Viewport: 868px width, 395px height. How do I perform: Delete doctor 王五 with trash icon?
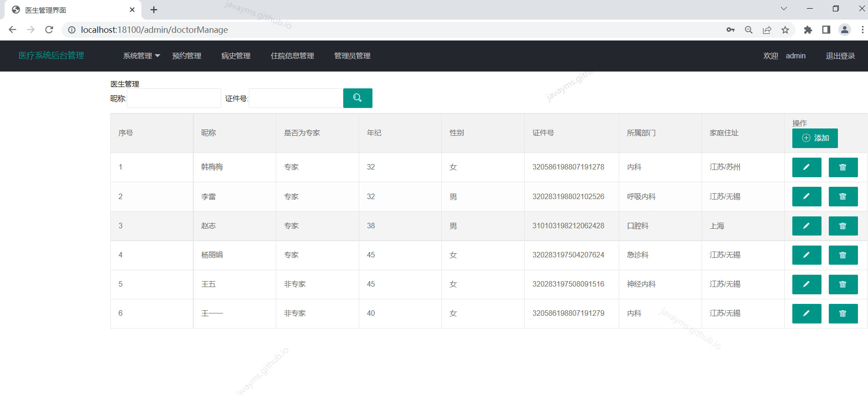tap(843, 284)
